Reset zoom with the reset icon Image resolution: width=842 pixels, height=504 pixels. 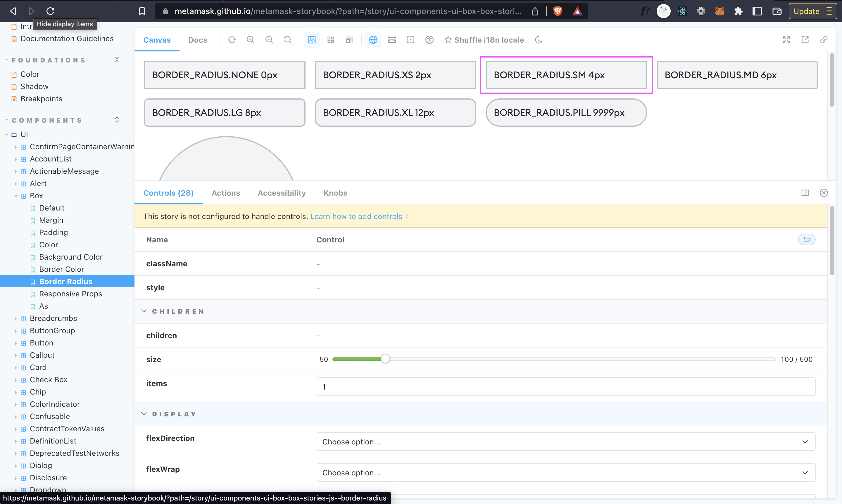[287, 40]
